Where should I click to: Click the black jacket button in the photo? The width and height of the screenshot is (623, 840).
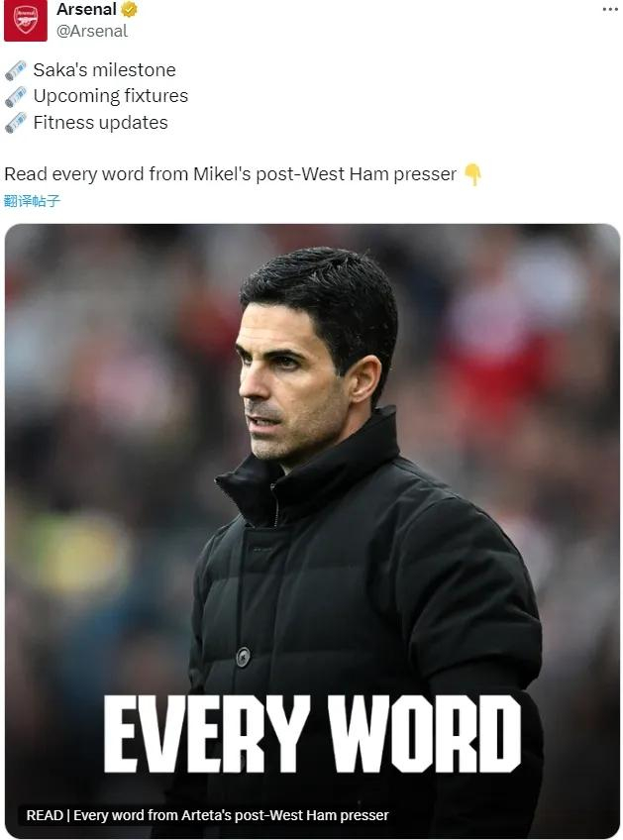pos(244,657)
